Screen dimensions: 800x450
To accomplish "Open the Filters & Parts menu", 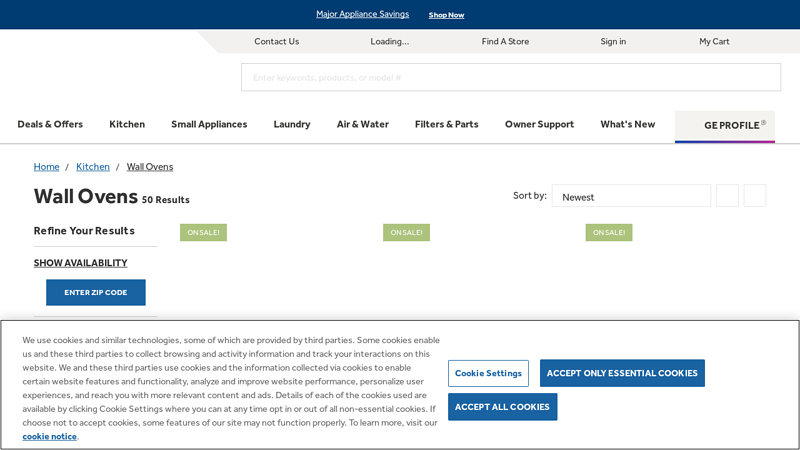I will [446, 124].
